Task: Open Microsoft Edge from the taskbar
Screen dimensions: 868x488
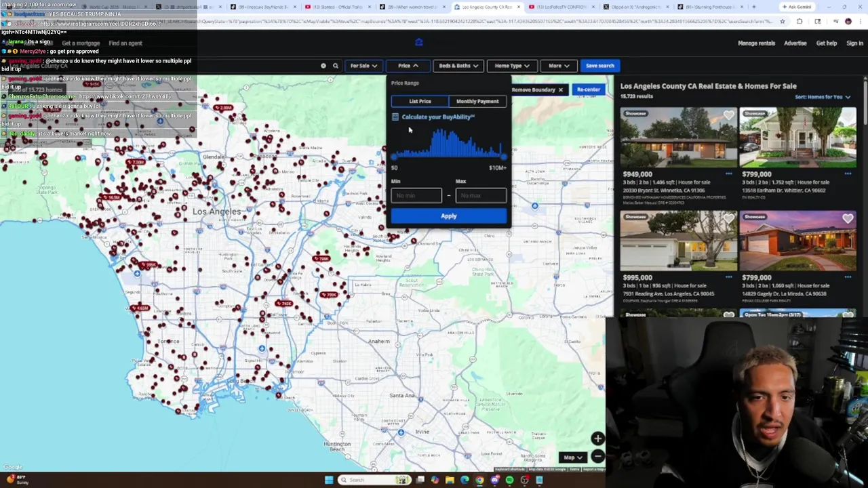Action: [465, 480]
